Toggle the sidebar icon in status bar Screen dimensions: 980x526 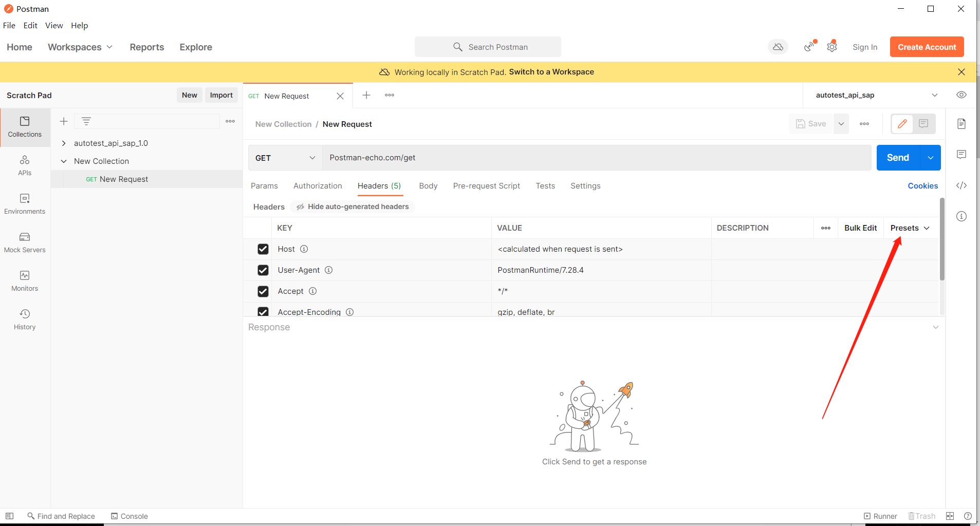[x=9, y=516]
